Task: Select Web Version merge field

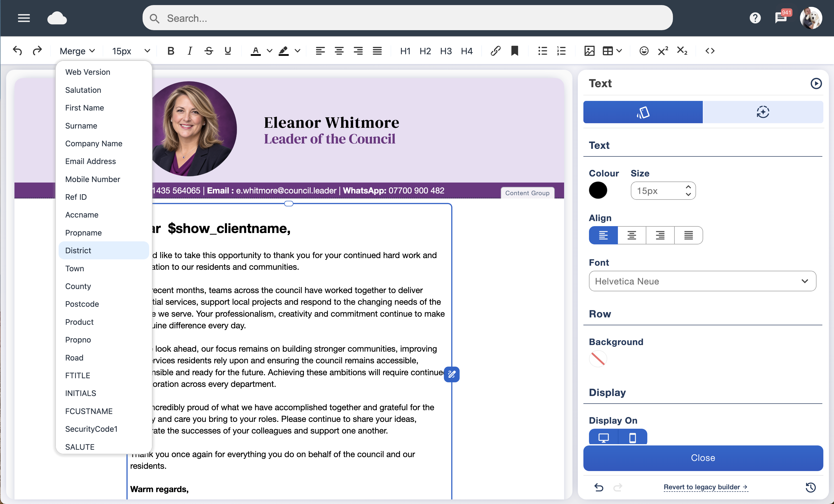Action: [103, 72]
